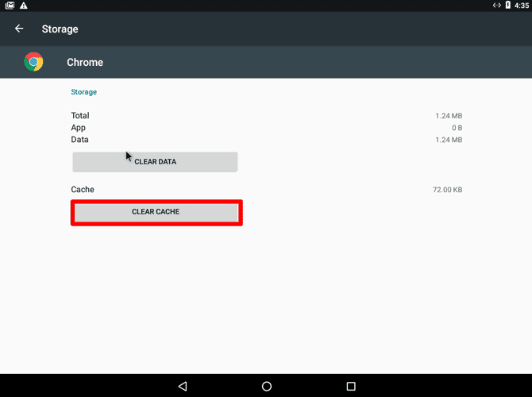Click the Total row label
Image resolution: width=532 pixels, height=397 pixels.
tap(80, 116)
